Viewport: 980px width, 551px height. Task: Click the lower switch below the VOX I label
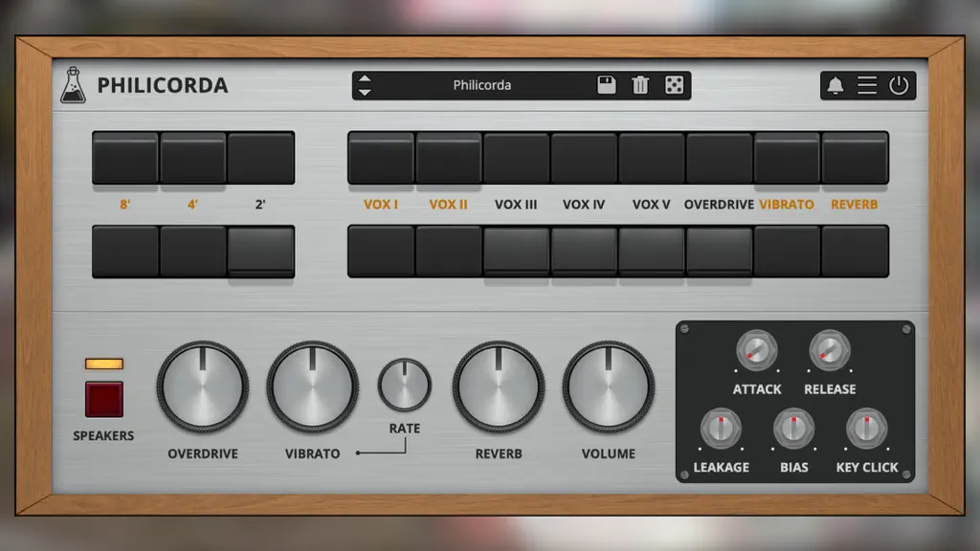381,252
